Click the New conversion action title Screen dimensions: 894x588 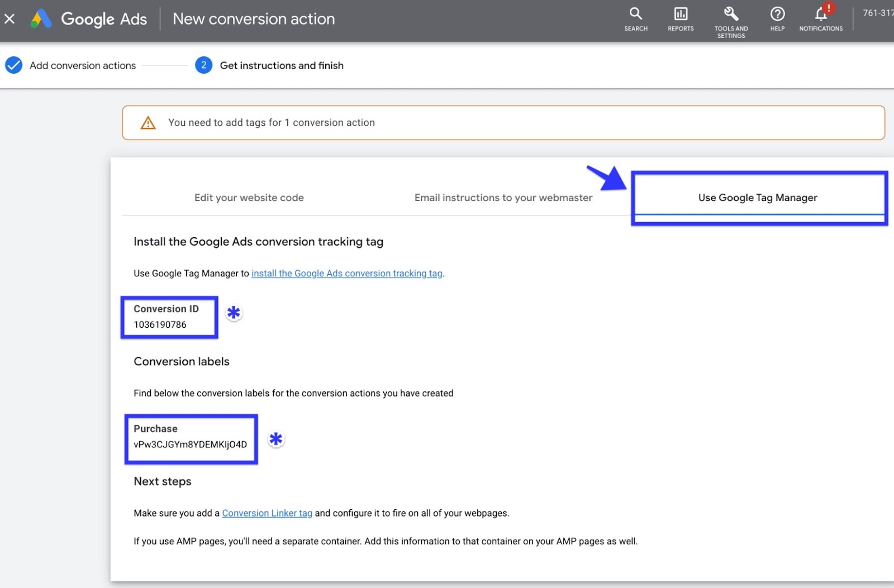[254, 19]
